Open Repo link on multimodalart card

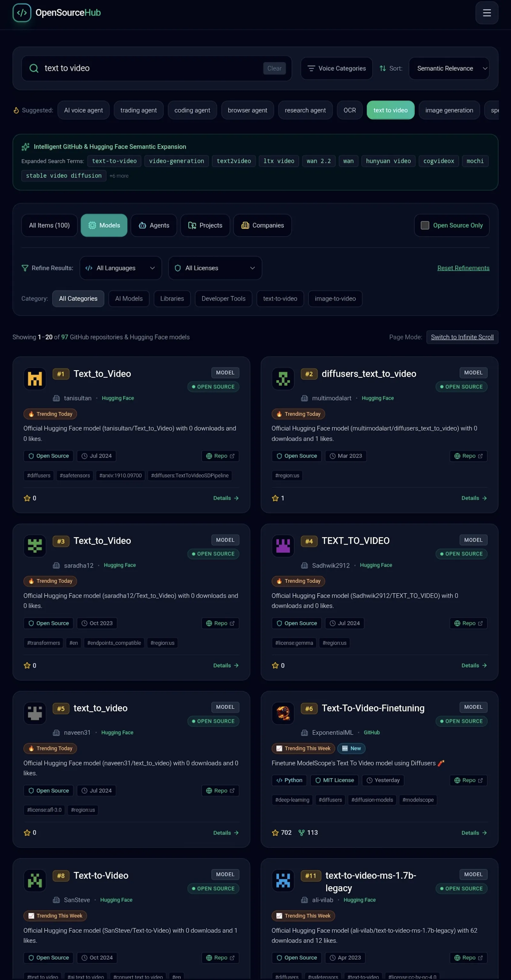[468, 456]
